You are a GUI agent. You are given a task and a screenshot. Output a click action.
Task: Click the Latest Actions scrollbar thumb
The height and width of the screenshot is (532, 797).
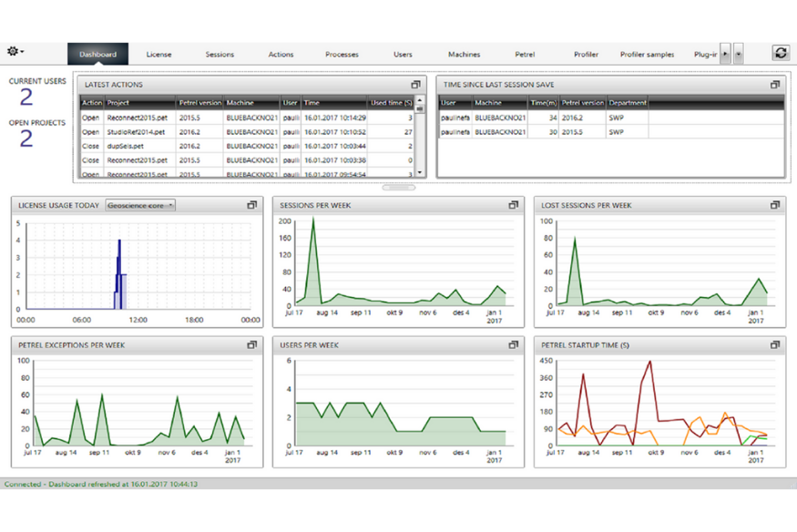[x=420, y=108]
